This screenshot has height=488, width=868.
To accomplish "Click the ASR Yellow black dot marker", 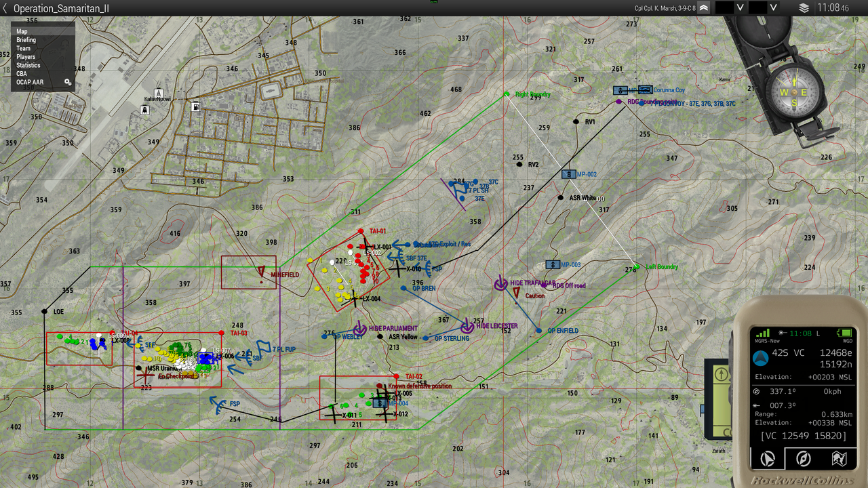I will (380, 336).
